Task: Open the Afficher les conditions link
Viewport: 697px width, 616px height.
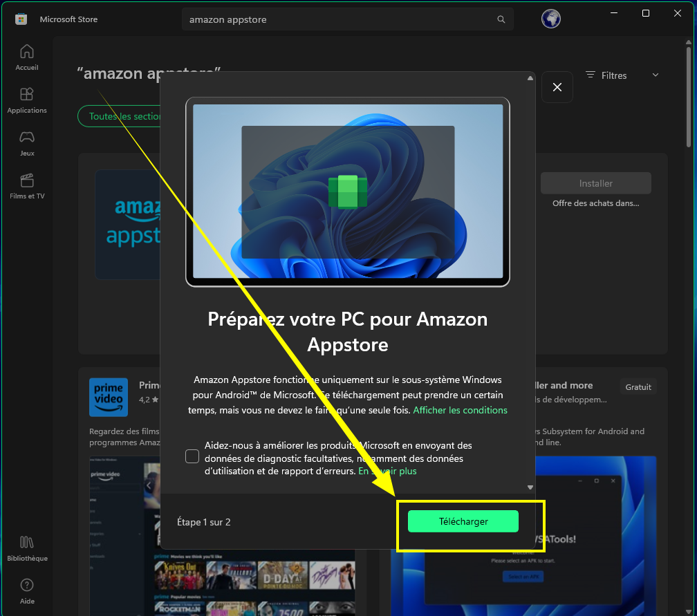Action: click(x=460, y=410)
